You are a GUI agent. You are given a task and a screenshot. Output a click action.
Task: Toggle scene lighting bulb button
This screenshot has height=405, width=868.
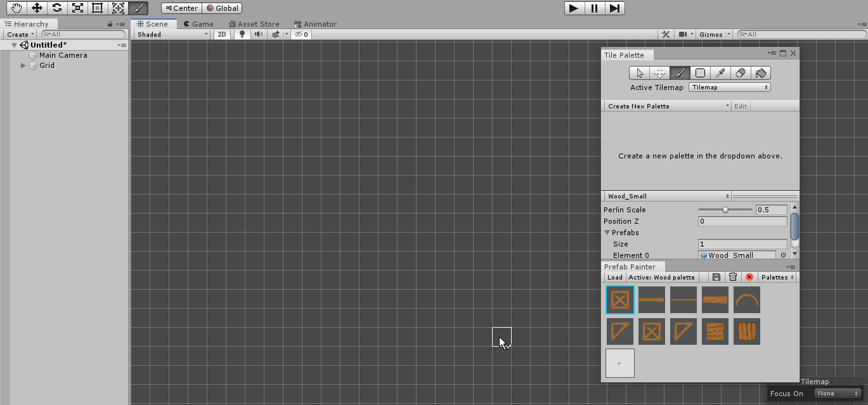pyautogui.click(x=242, y=34)
